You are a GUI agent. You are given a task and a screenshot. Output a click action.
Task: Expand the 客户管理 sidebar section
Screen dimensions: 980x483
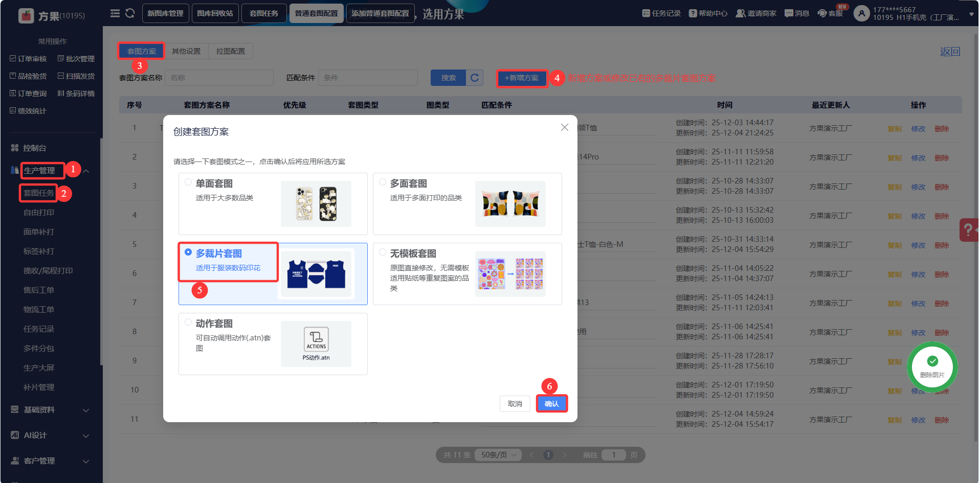point(86,461)
